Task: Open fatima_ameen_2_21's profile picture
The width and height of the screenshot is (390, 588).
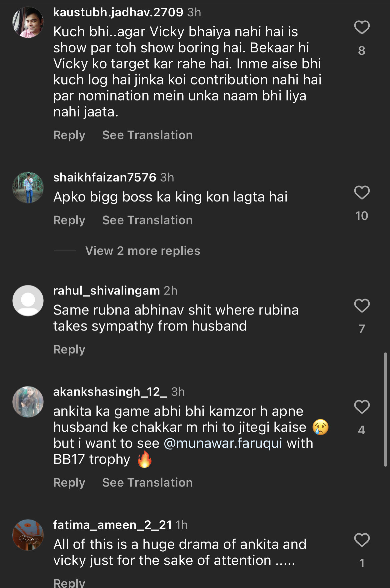Action: point(28,535)
